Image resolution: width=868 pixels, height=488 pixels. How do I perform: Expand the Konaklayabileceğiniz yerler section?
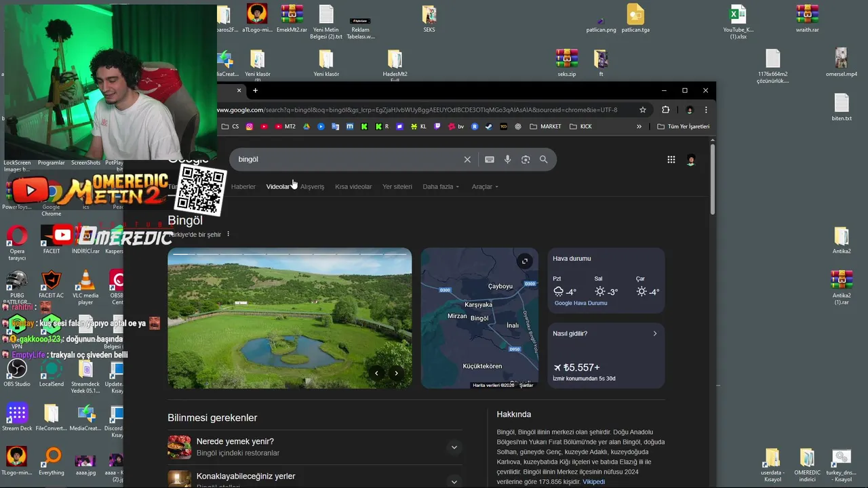(454, 482)
